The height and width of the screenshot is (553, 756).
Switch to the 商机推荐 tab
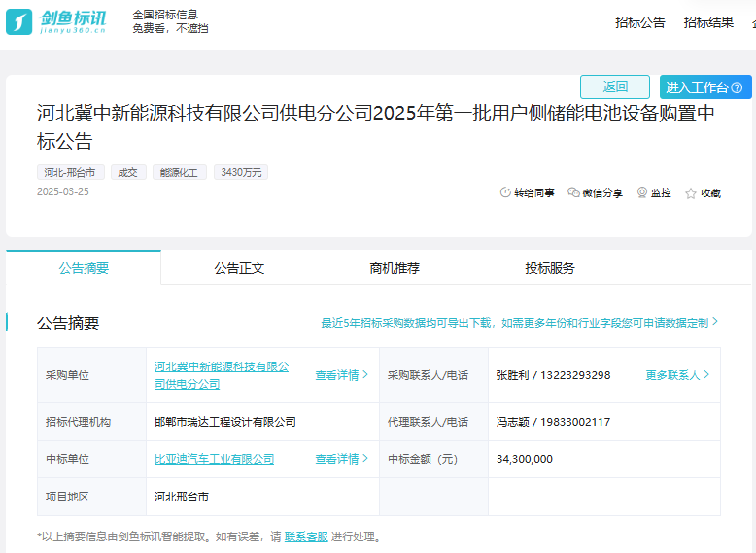tap(395, 268)
